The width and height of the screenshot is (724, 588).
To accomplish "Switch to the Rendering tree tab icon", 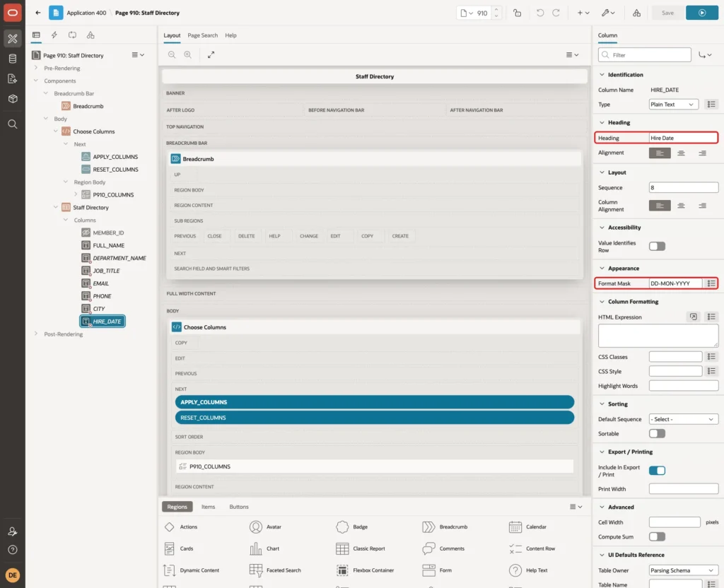I will tap(36, 35).
